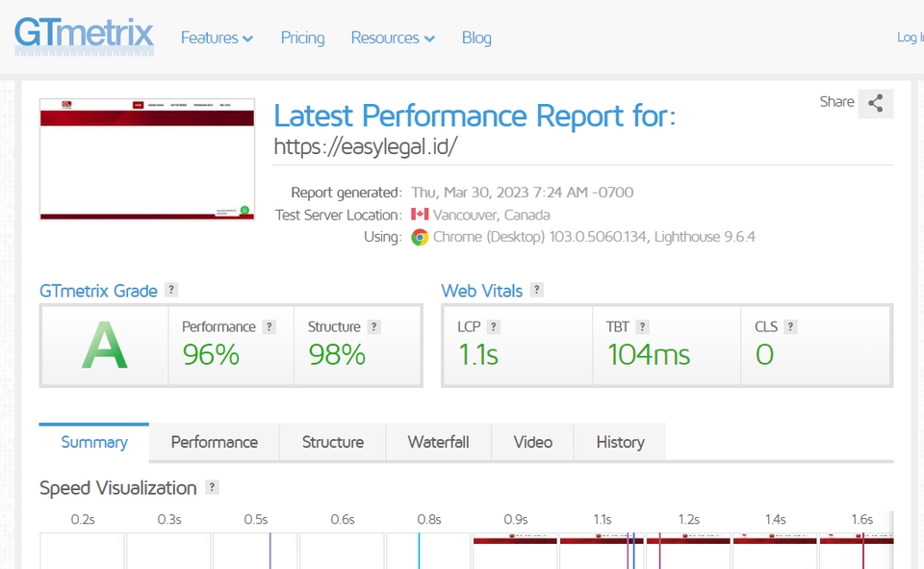This screenshot has width=924, height=569.
Task: Switch to the Waterfall tab
Action: [x=438, y=442]
